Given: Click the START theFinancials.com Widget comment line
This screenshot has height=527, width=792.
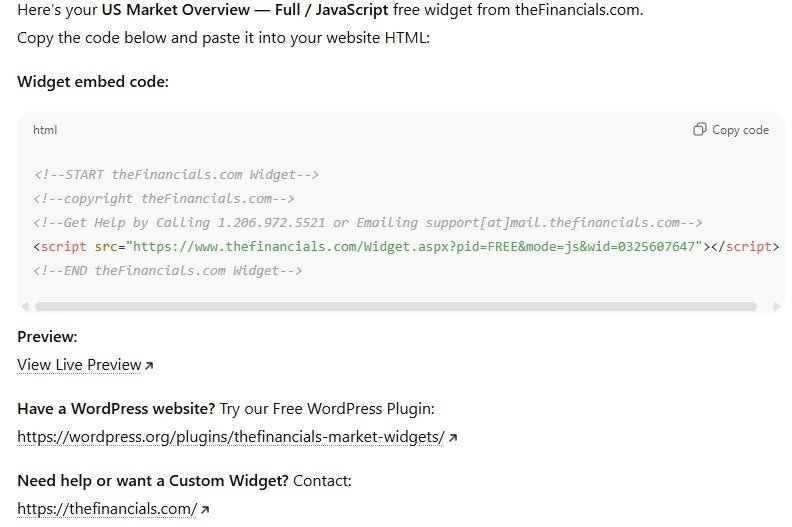Looking at the screenshot, I should (x=176, y=175).
